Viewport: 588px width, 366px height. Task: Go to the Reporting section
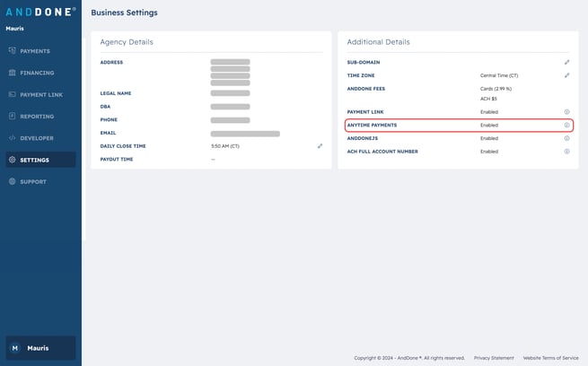[36, 117]
